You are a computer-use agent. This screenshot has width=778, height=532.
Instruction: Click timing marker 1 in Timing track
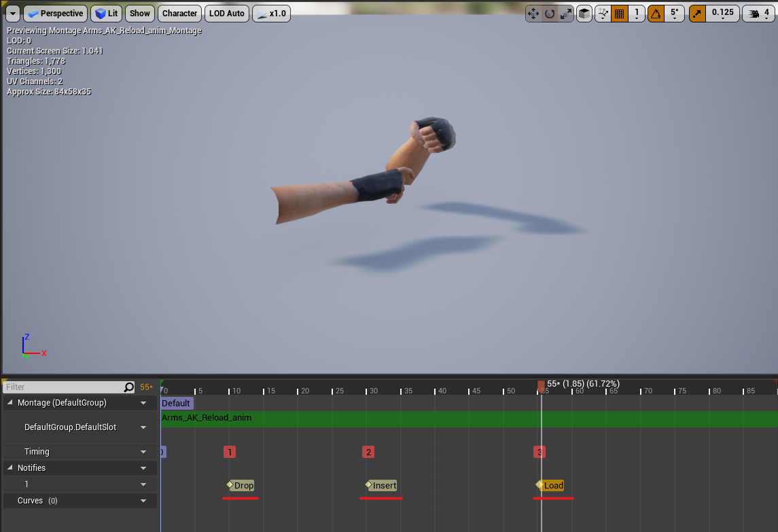230,452
